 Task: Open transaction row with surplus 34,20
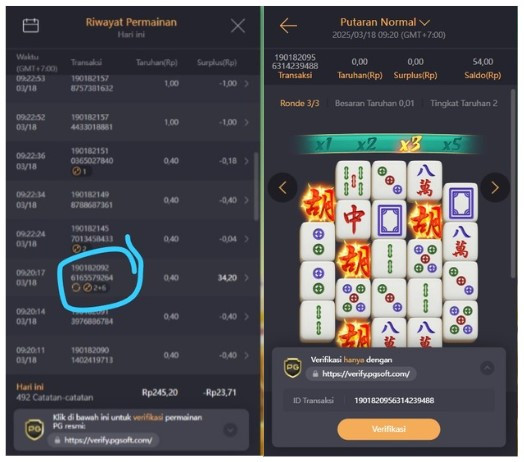tap(132, 278)
